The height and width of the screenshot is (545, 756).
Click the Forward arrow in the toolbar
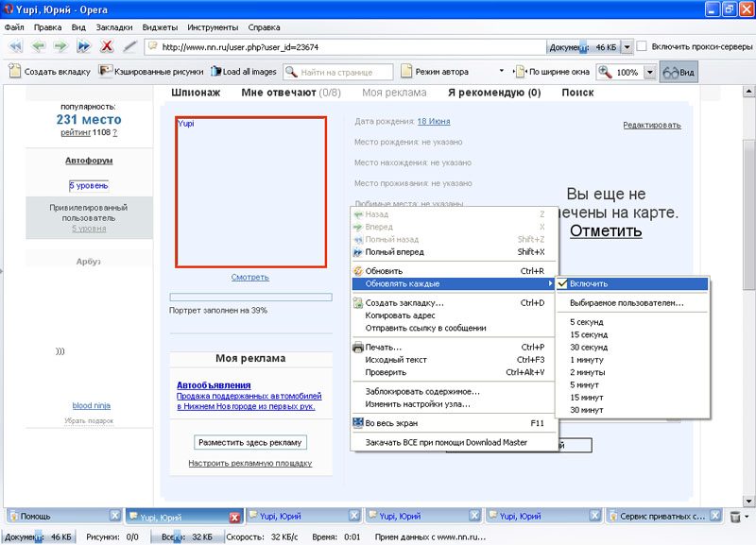coord(60,46)
